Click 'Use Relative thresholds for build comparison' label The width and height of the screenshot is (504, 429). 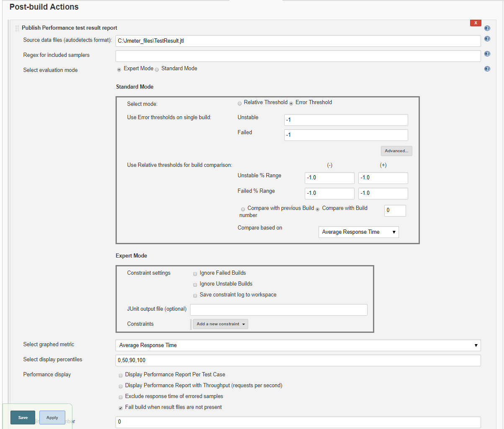point(180,165)
